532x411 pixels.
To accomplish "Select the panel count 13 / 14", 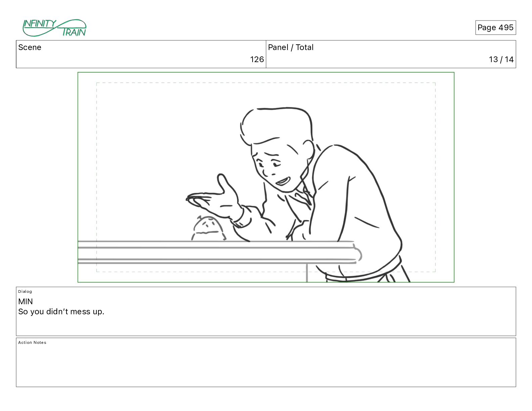I will (x=501, y=59).
